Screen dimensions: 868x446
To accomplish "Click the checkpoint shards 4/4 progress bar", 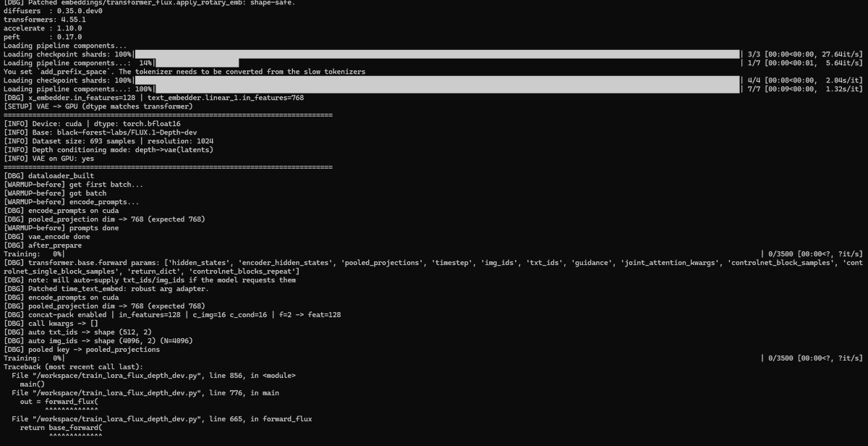I will [438, 80].
